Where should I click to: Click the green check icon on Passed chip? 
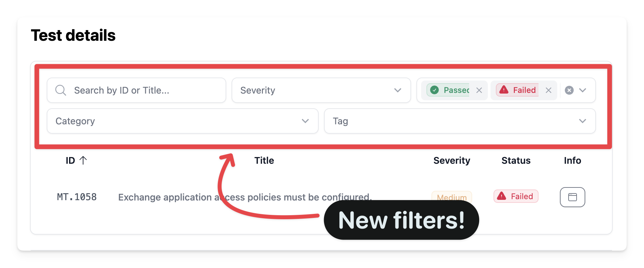click(x=434, y=90)
